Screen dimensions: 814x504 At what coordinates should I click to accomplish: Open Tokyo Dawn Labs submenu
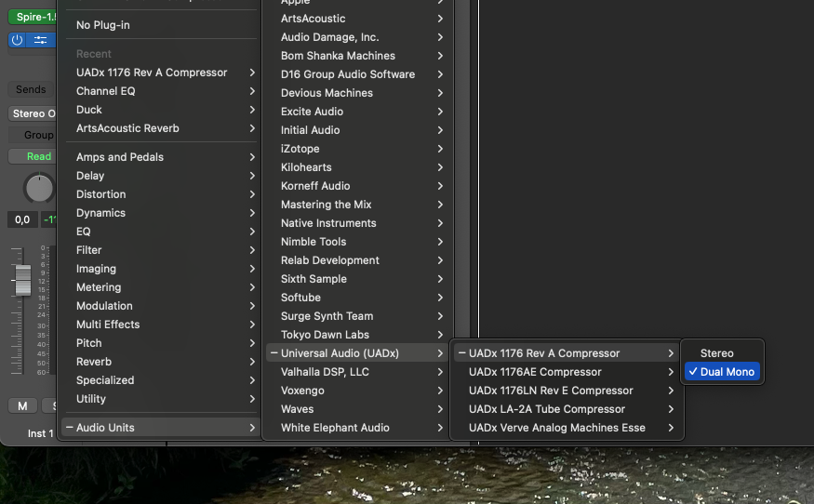pos(357,335)
